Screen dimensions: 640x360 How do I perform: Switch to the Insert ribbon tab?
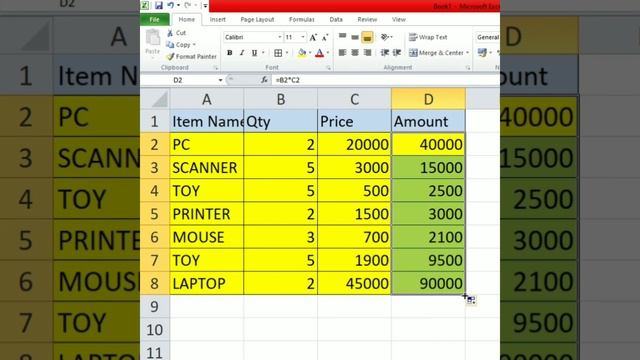pos(218,20)
